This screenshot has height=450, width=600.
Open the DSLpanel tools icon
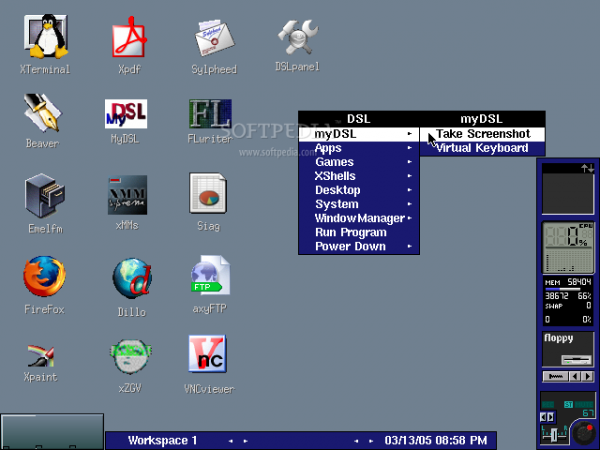(x=296, y=38)
